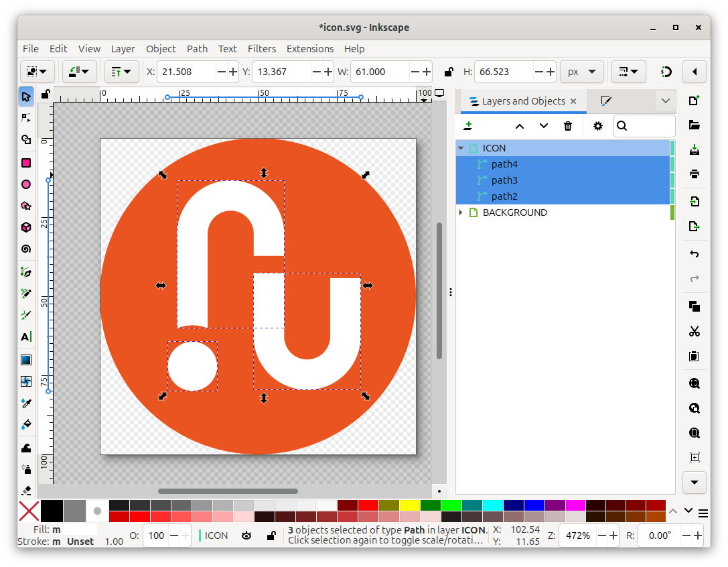Image resolution: width=728 pixels, height=567 pixels.
Task: Toggle snapping button in toolbar
Action: click(x=666, y=72)
